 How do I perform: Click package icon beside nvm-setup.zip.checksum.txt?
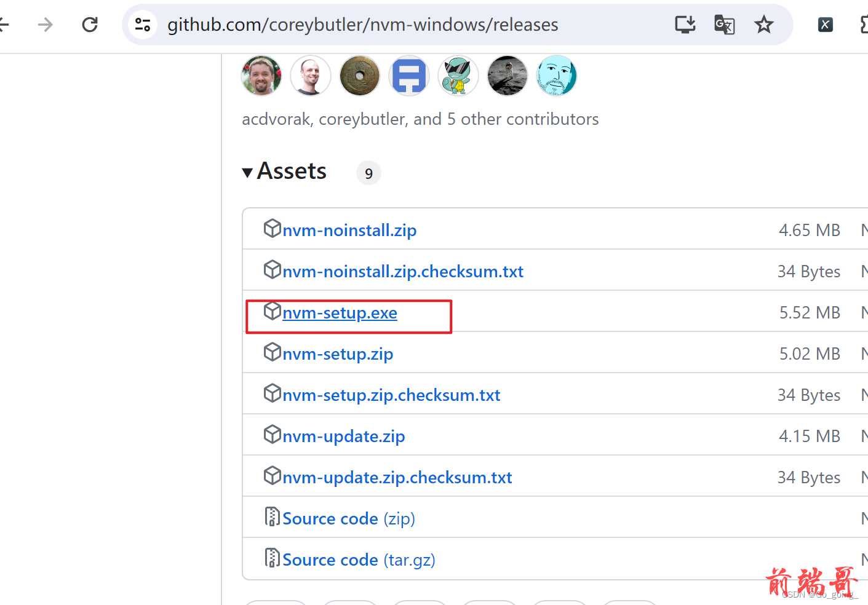click(272, 393)
